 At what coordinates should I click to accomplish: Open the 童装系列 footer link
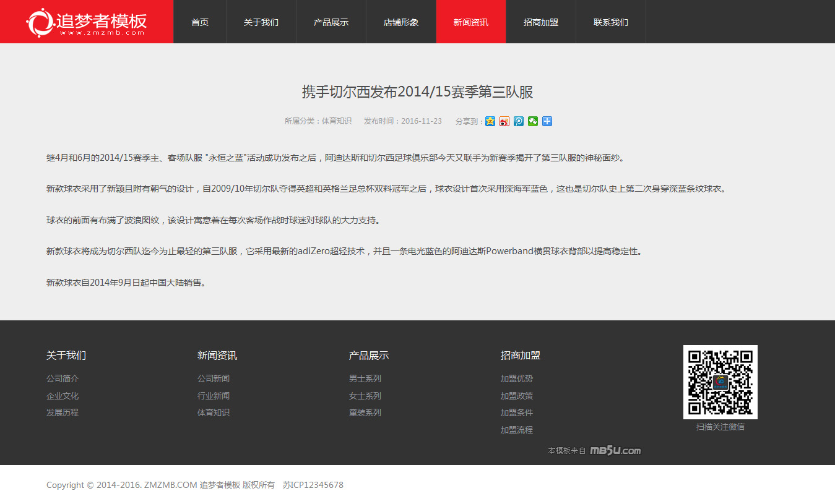[x=365, y=412]
